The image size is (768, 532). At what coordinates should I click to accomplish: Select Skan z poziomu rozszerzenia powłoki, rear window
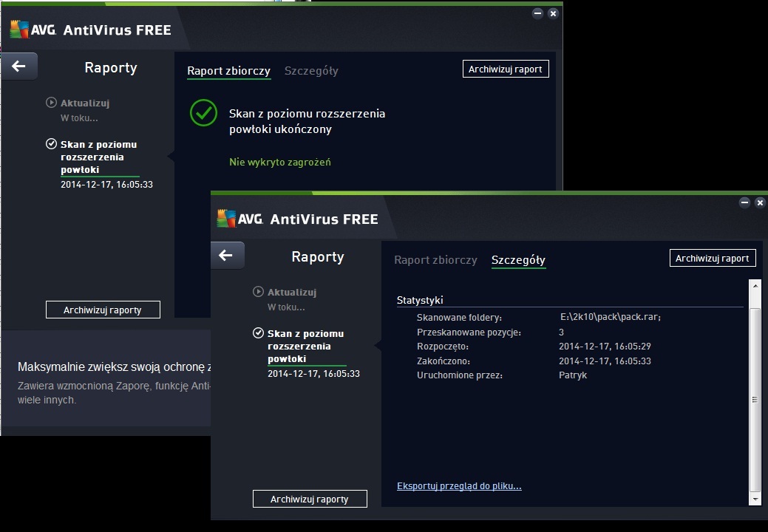[x=99, y=157]
